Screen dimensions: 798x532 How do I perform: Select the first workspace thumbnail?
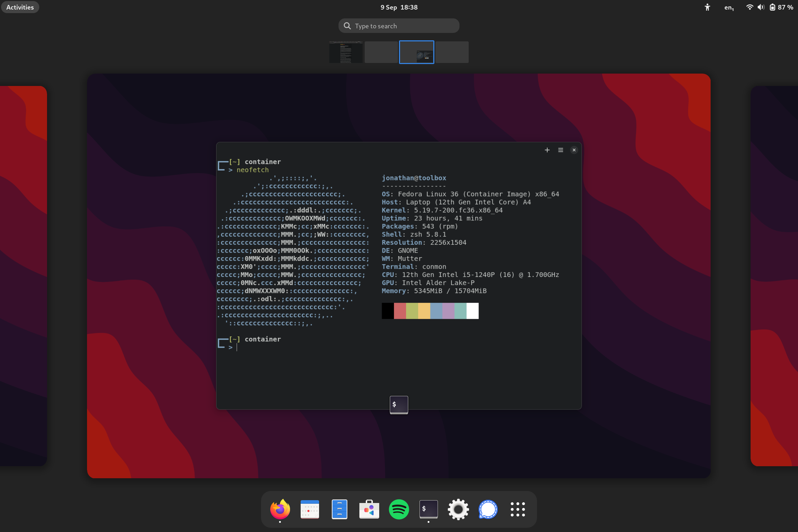click(x=346, y=52)
